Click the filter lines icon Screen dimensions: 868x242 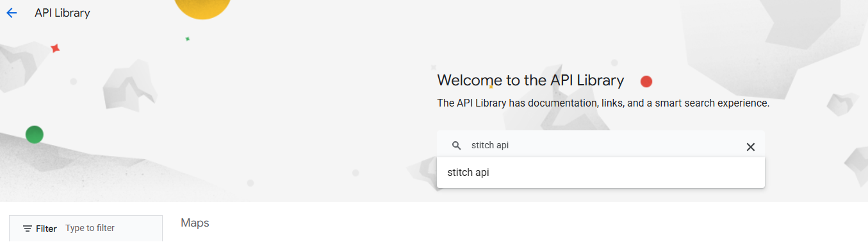(28, 229)
